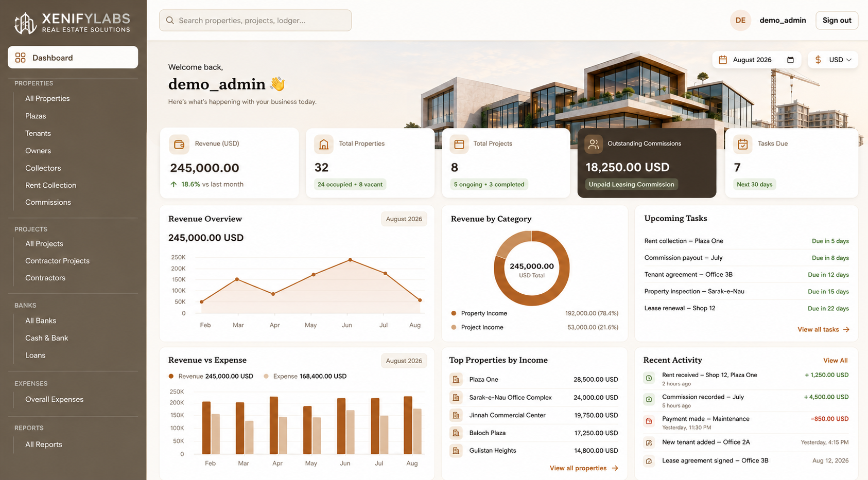Open All Reports in sidebar
Screen dimensions: 868x480
(x=44, y=445)
